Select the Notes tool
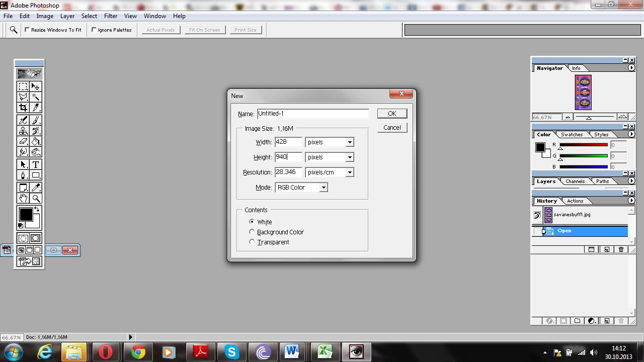Screen dimensions: 644x362 [x=23, y=188]
